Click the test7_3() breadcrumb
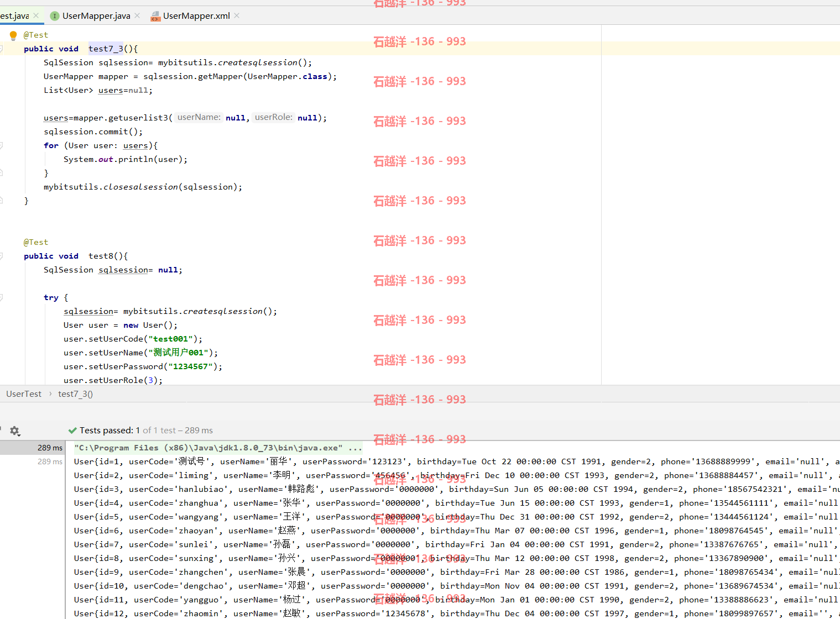 [75, 394]
